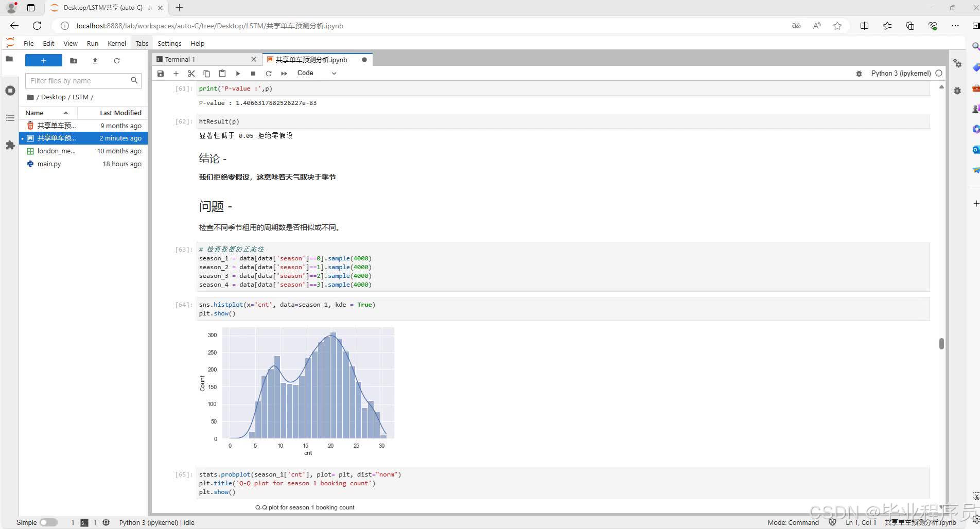Refresh the file browser list
Screen dimensions: 980x529
[x=117, y=61]
